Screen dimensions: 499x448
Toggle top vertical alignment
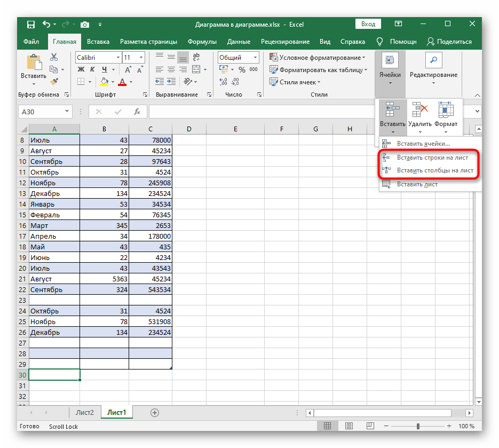(x=160, y=57)
